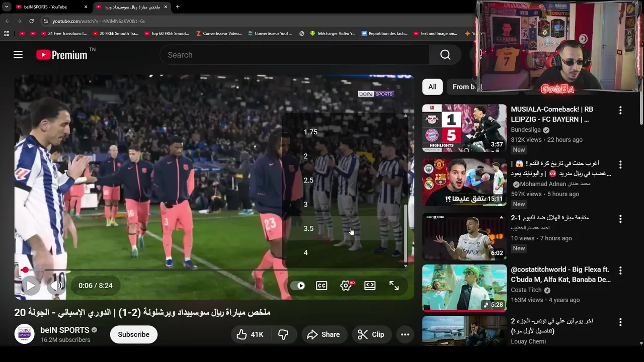
Task: Toggle the autoplay switch
Action: point(298,286)
